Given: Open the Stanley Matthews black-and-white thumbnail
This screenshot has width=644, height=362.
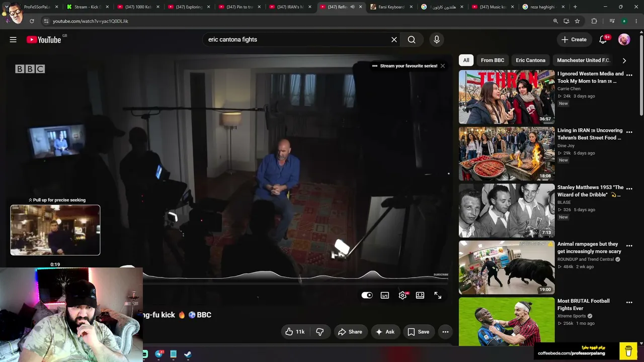Looking at the screenshot, I should (507, 211).
